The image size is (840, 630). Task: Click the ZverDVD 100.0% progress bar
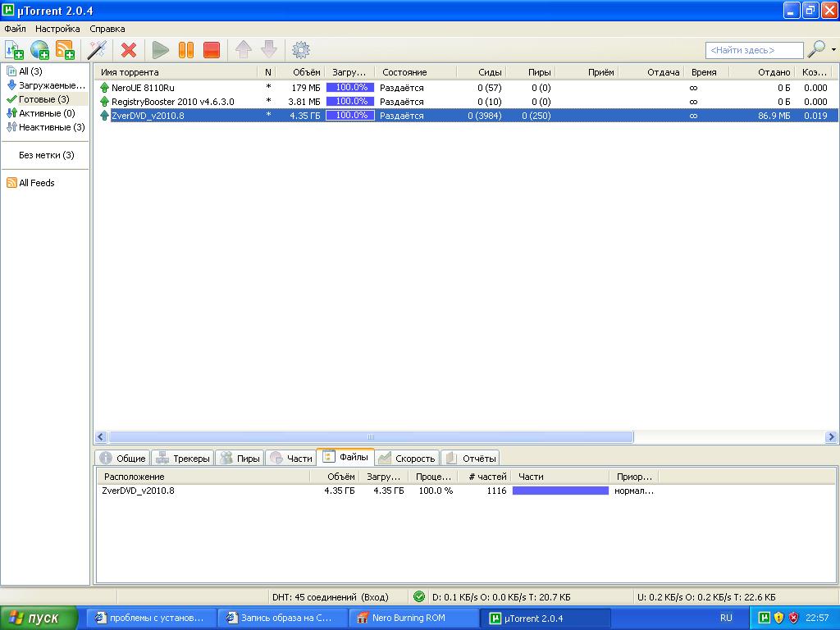click(x=350, y=115)
